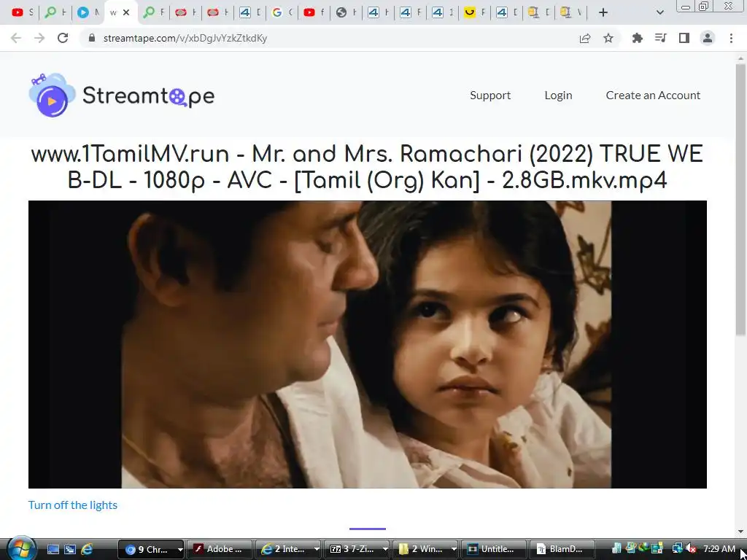The width and height of the screenshot is (747, 560).
Task: Click the muted volume tray icon
Action: pyautogui.click(x=692, y=549)
